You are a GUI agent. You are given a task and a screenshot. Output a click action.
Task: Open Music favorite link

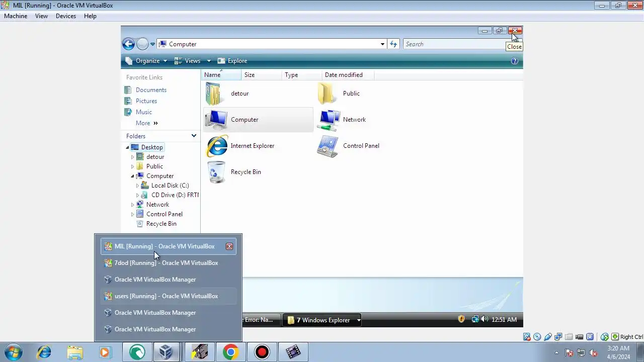point(144,112)
